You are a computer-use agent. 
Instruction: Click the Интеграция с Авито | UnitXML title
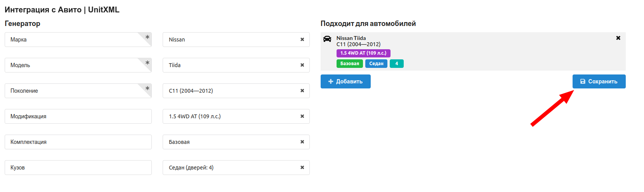(x=62, y=10)
